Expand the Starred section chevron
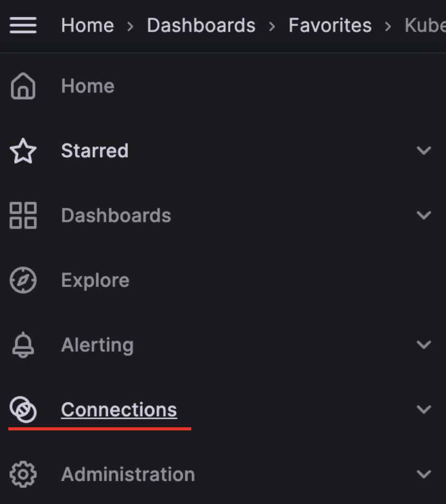The image size is (446, 504). pyautogui.click(x=424, y=151)
